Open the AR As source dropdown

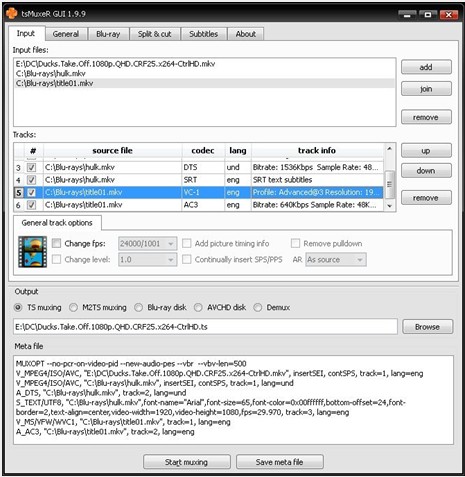[336, 260]
